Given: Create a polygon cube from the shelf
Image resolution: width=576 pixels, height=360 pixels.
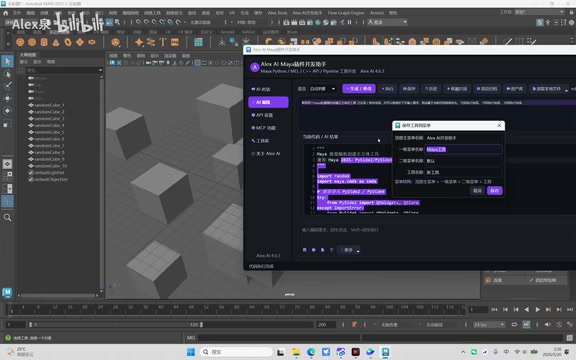Looking at the screenshot, I should point(32,42).
